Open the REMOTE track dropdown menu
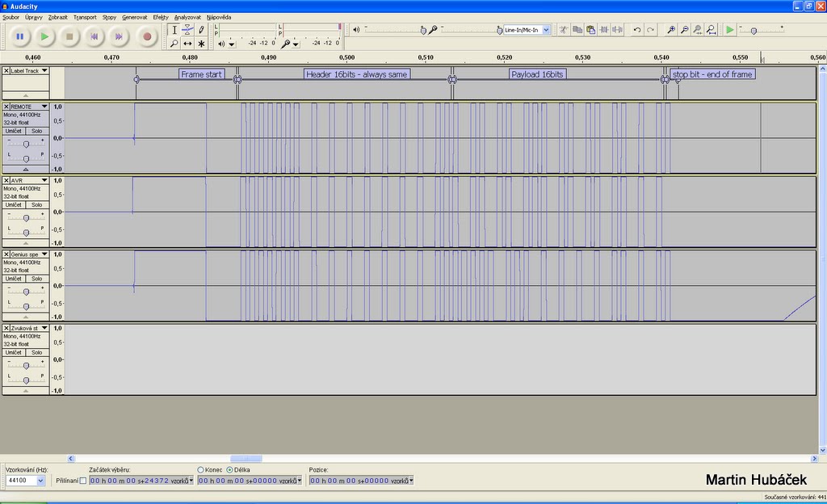827x504 pixels. point(44,107)
